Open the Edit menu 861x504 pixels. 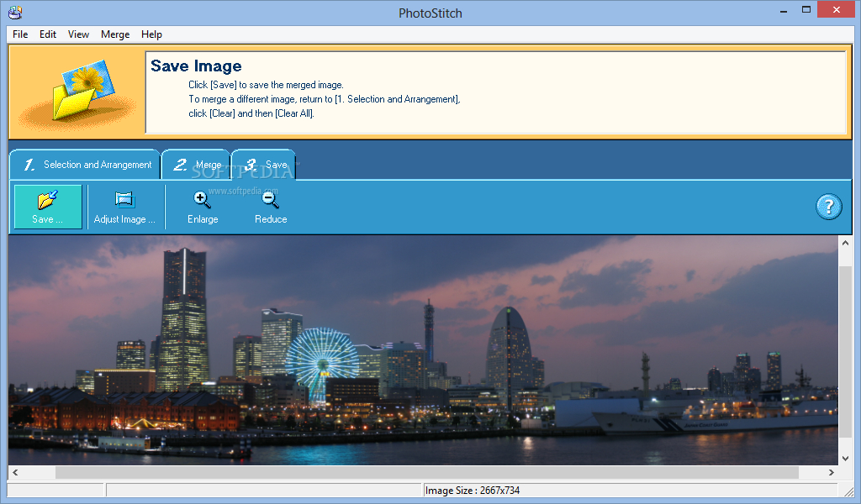click(x=48, y=34)
